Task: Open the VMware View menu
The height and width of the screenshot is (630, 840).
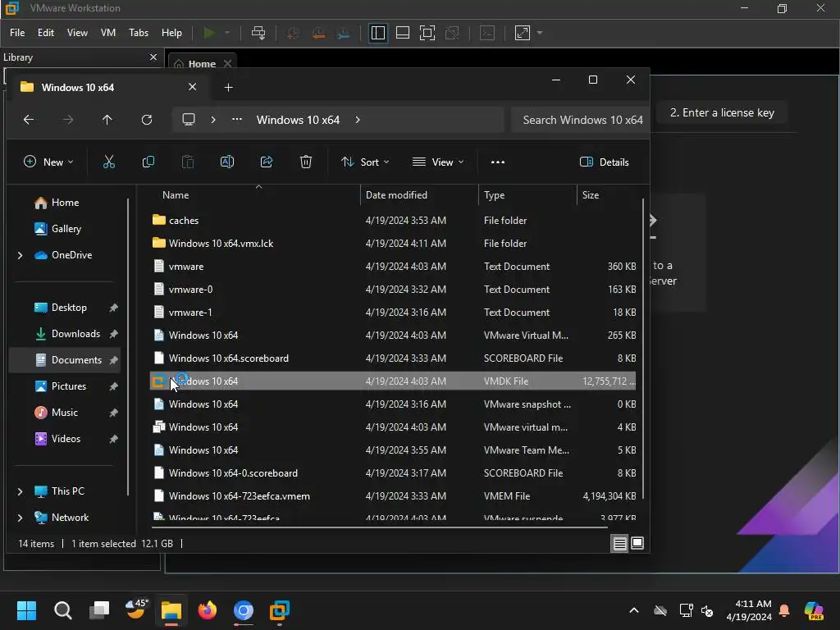Action: point(77,33)
